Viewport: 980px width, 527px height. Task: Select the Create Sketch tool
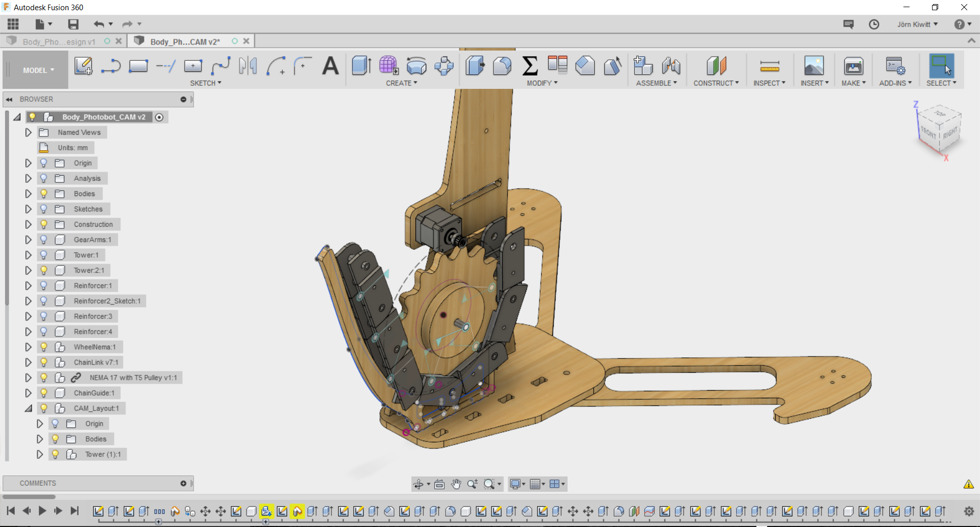tap(83, 66)
